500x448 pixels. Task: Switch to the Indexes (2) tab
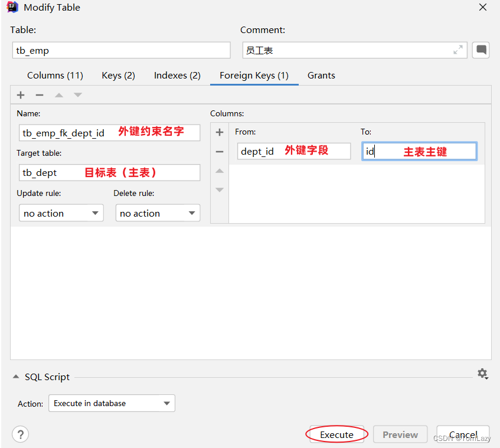coord(177,76)
